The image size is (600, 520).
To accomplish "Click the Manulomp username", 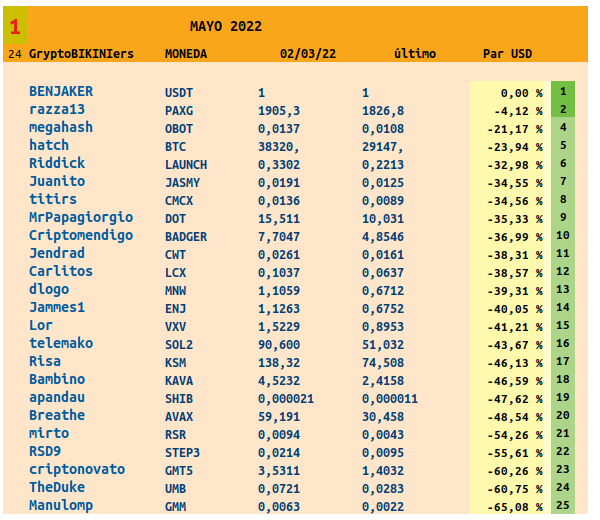I will (61, 505).
